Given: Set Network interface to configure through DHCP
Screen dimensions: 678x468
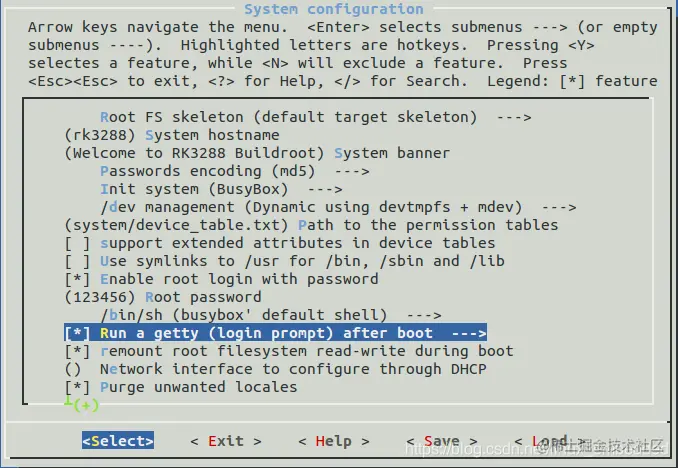Looking at the screenshot, I should [275, 369].
